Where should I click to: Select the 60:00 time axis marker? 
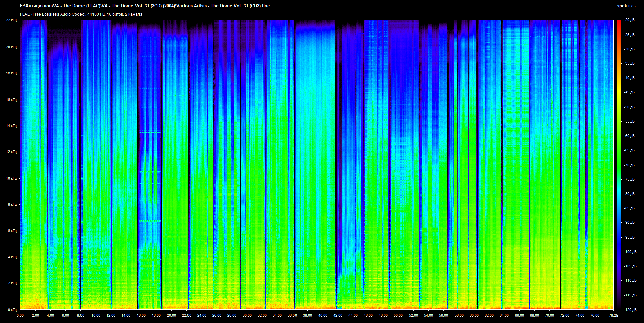coord(474,315)
